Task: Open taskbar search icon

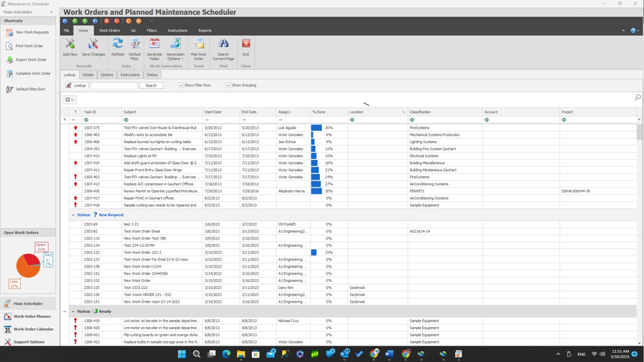Action: 197,354
